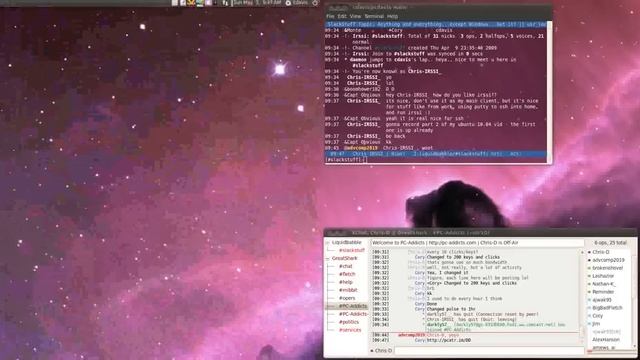Select user Nathan-K_ in the user list
640x360 pixels.
coord(604,284)
